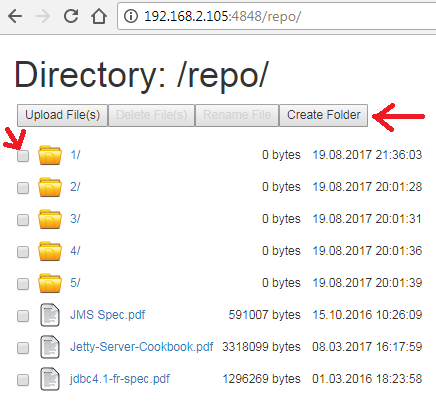Open the 2/ folder link
The height and width of the screenshot is (403, 436).
(x=75, y=187)
